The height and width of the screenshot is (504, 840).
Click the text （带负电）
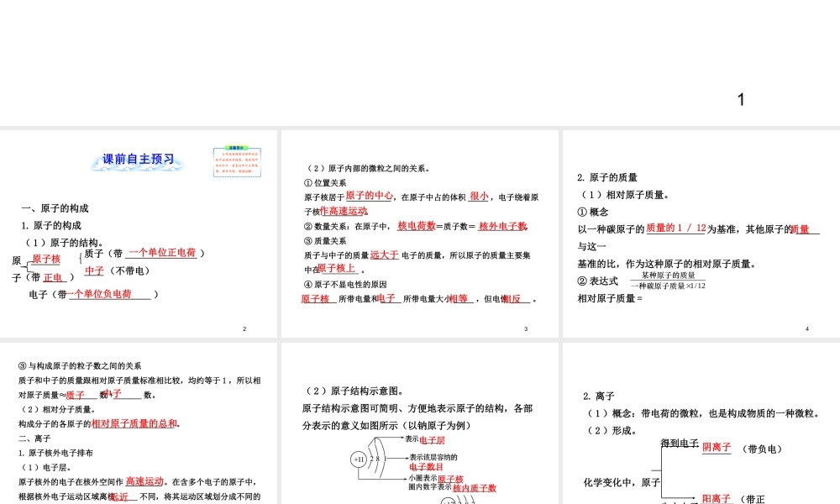tap(763, 449)
